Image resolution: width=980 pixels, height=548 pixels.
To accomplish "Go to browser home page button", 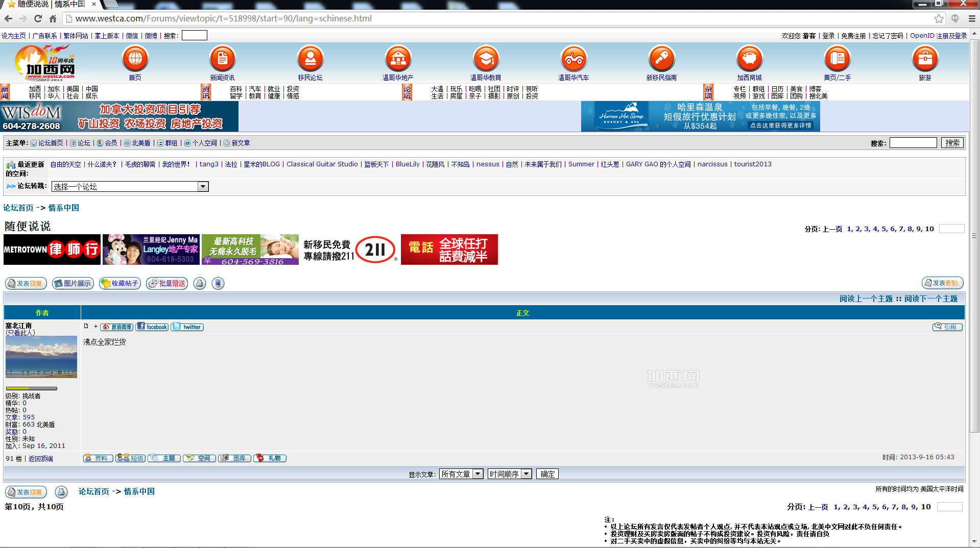I will point(53,18).
